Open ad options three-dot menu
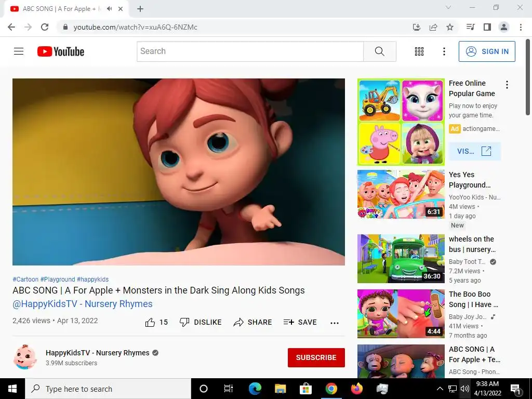This screenshot has width=532, height=399. [x=507, y=85]
